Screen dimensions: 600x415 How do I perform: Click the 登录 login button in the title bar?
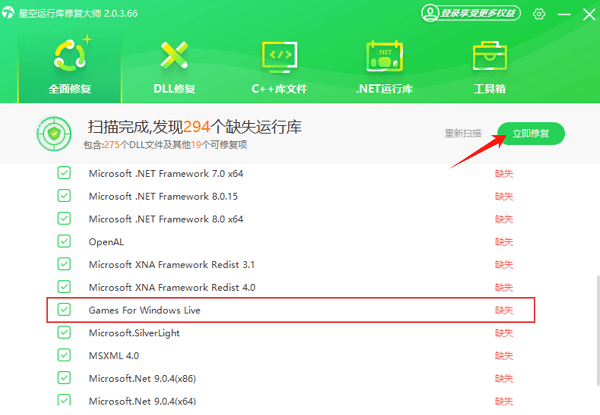[473, 13]
